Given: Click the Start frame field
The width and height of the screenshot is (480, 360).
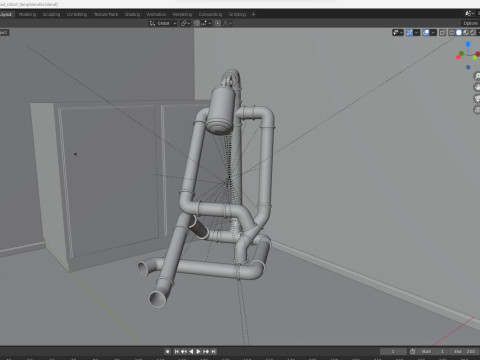Looking at the screenshot, I should pyautogui.click(x=433, y=351).
